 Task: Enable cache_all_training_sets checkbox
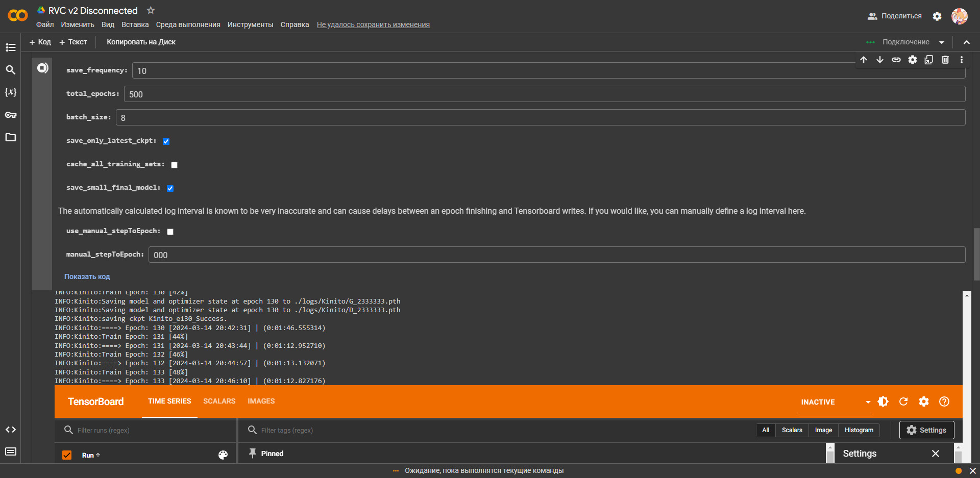click(x=174, y=165)
